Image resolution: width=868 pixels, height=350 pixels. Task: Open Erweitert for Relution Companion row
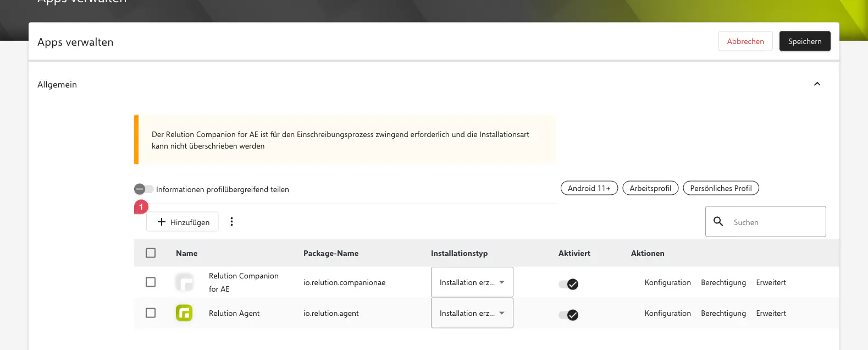pyautogui.click(x=771, y=282)
